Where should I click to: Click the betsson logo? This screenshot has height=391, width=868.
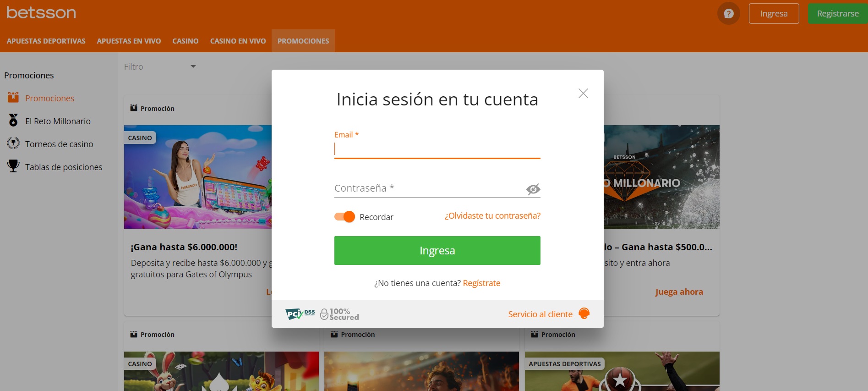tap(41, 13)
